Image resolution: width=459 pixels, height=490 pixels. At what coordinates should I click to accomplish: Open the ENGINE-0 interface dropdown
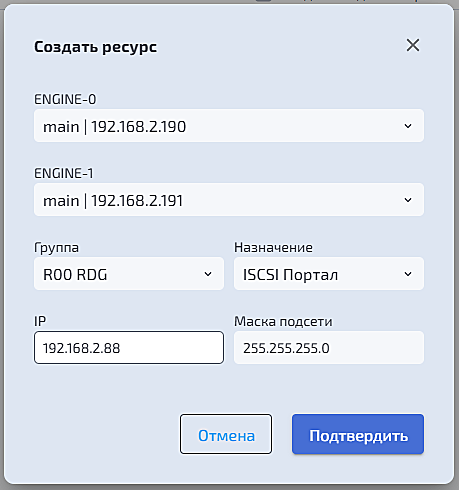point(229,126)
